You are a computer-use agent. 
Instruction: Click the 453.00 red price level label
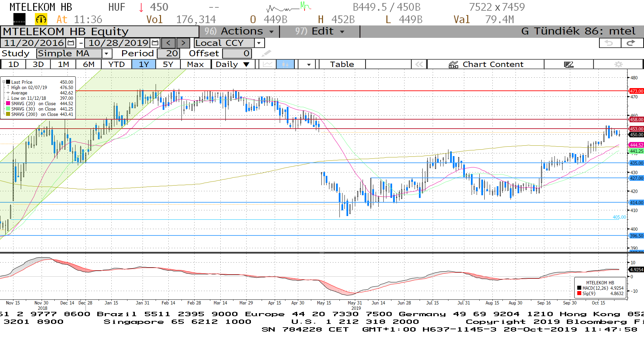[x=636, y=129]
